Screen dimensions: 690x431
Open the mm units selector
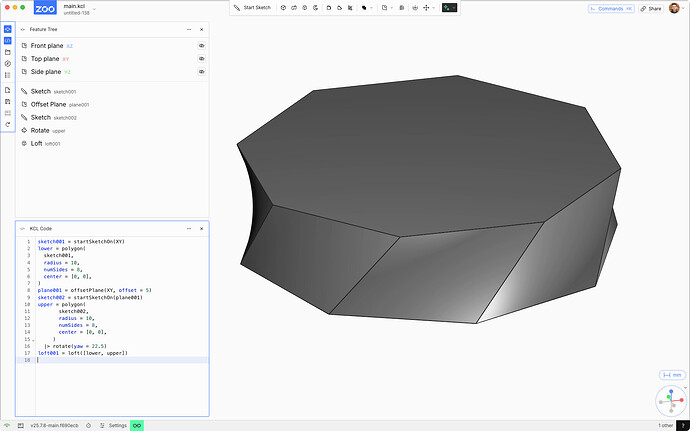(672, 375)
